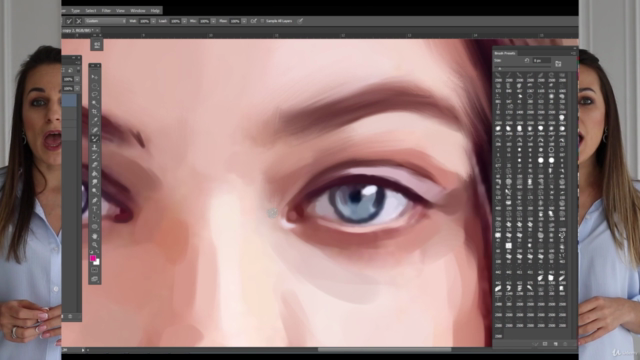Select the Dodge tool
Viewport: 640px width, 360px height.
(x=95, y=191)
